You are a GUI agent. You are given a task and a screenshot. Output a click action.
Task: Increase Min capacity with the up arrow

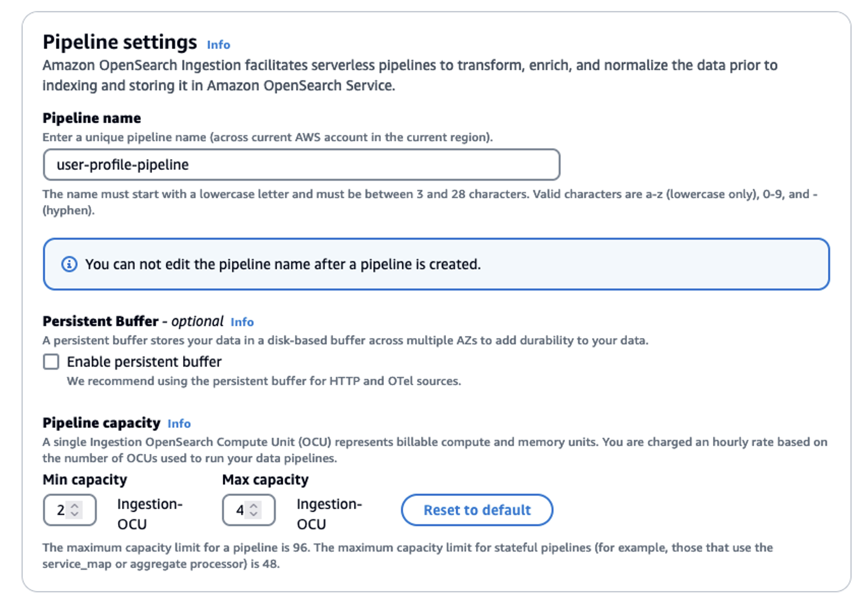tap(75, 505)
